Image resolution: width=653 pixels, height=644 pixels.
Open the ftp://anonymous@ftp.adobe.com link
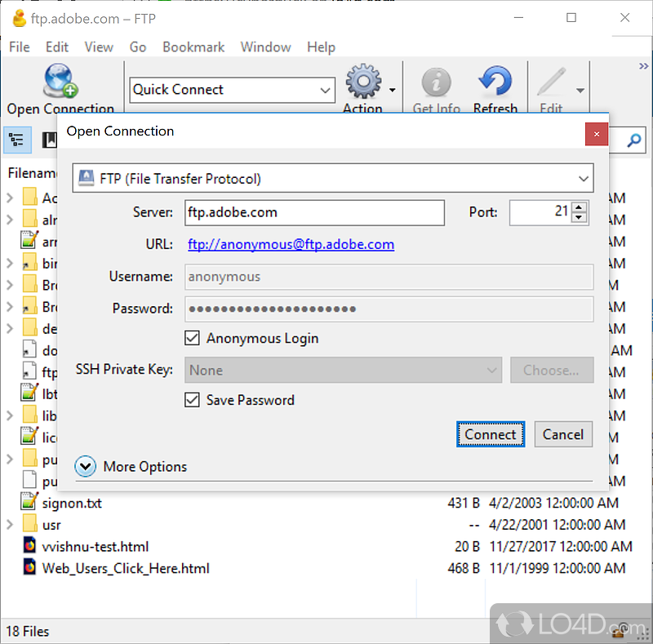point(291,244)
